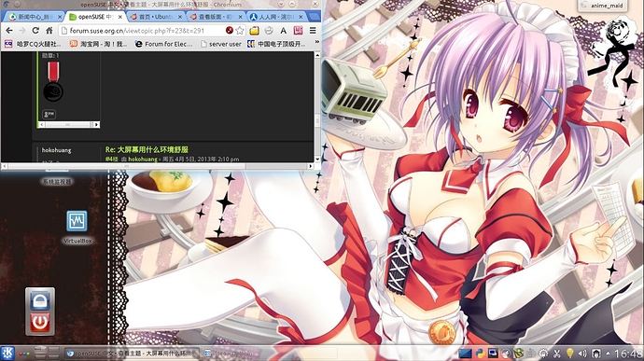Open the blocked content icon in address bar
The width and height of the screenshot is (644, 361).
(230, 31)
